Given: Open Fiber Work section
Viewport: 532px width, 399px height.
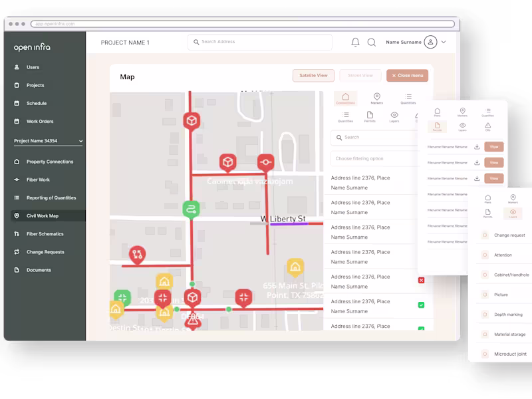Looking at the screenshot, I should (38, 180).
